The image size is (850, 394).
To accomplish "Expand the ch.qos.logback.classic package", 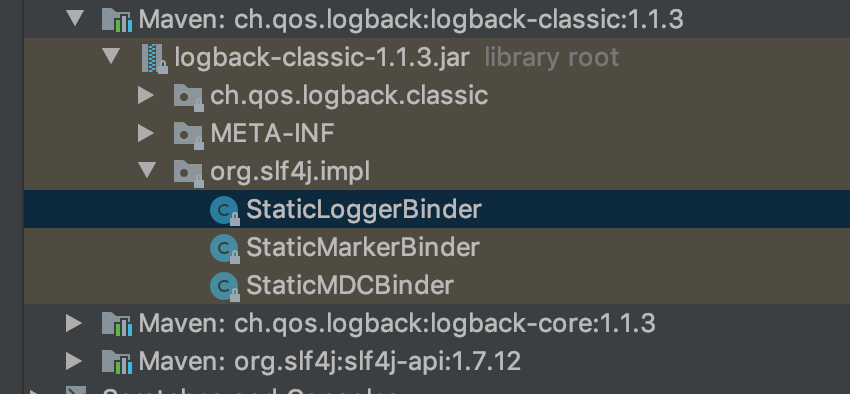I will coord(146,95).
